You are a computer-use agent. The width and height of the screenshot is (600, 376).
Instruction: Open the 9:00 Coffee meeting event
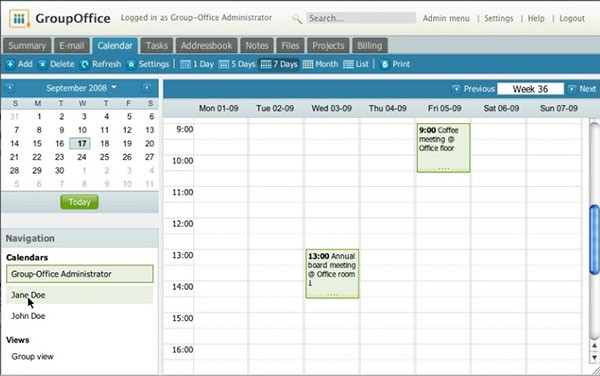pyautogui.click(x=443, y=148)
